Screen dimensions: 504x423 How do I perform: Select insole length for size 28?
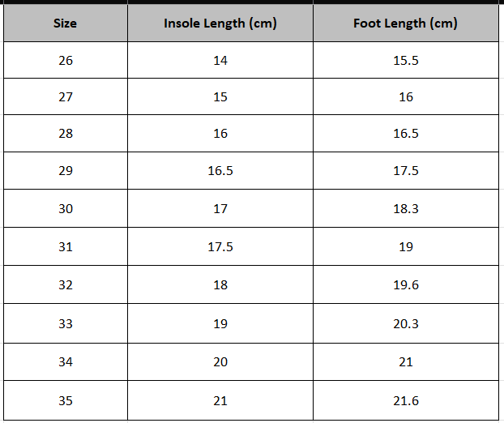[220, 134]
